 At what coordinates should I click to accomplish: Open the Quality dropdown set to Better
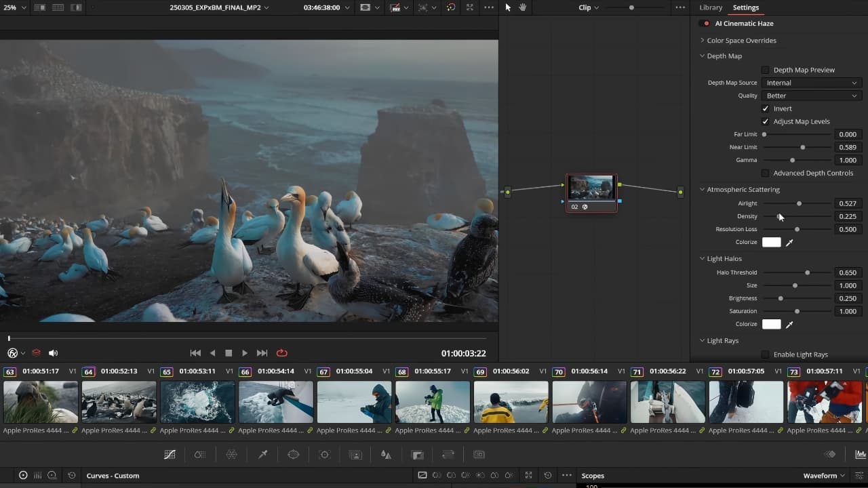(x=811, y=96)
